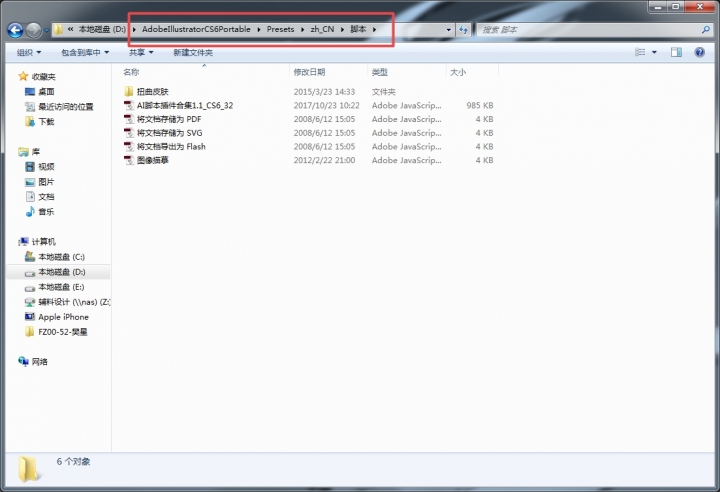
Task: Click the Back navigation arrow button
Action: click(x=16, y=31)
